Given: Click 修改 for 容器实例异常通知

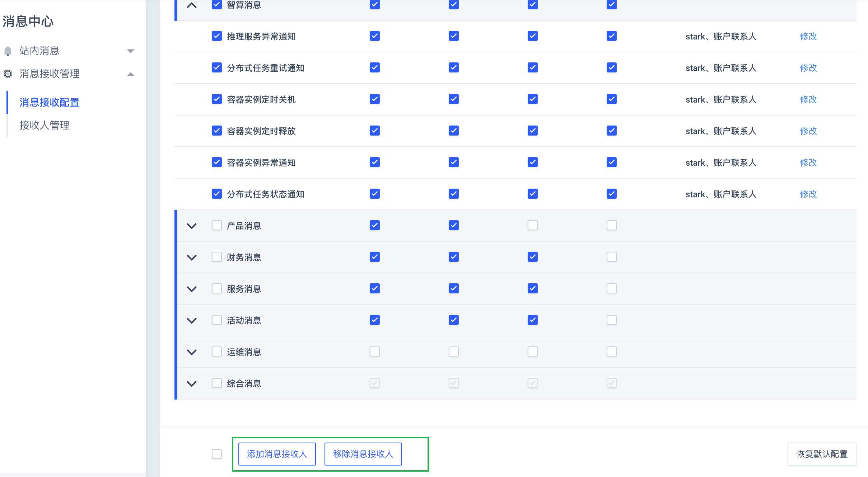Looking at the screenshot, I should click(808, 162).
